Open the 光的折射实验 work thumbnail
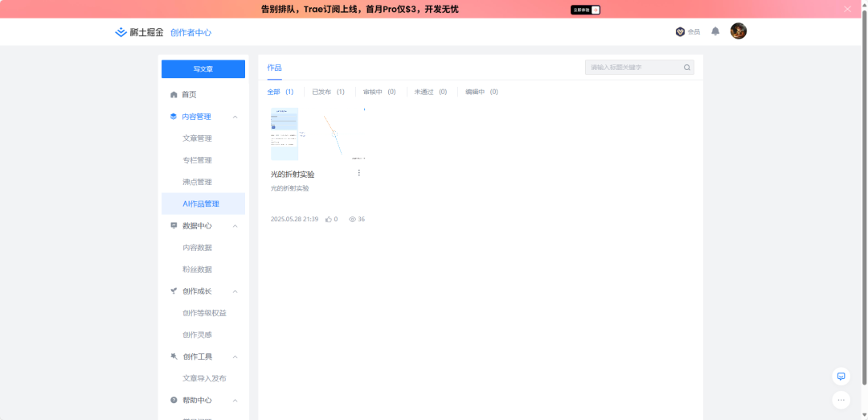The width and height of the screenshot is (868, 420). [x=317, y=134]
